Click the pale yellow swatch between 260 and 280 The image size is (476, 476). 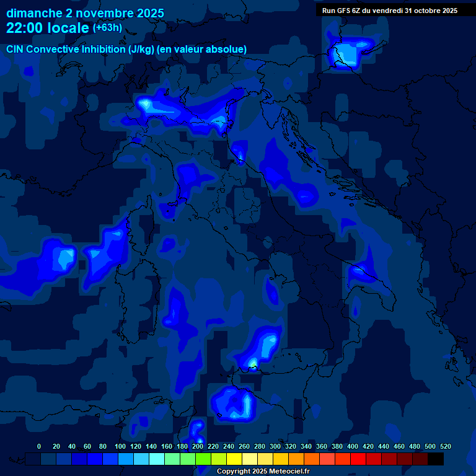[250, 459]
